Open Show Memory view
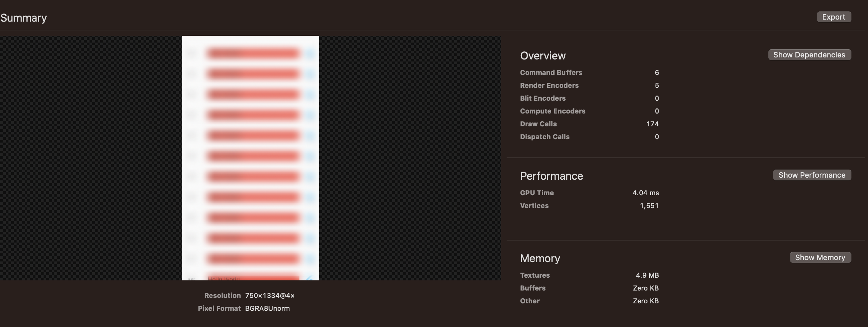Viewport: 868px width, 327px height. pos(820,257)
